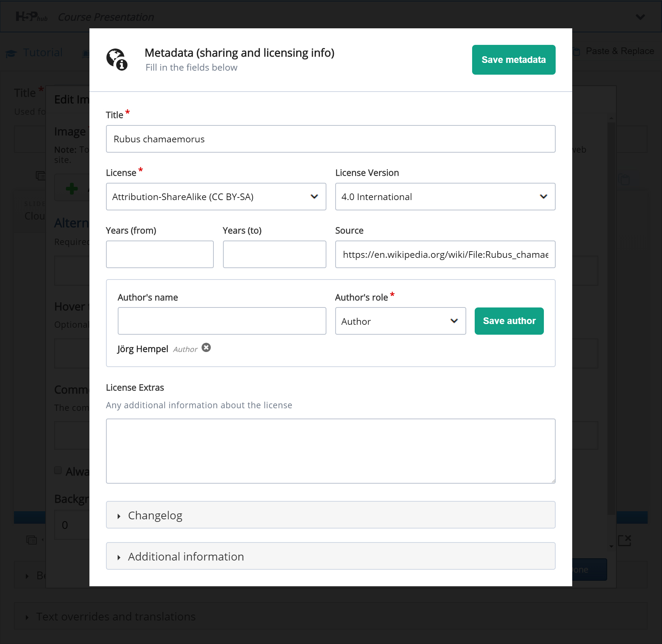Click the Years (from) input field

[x=160, y=254]
